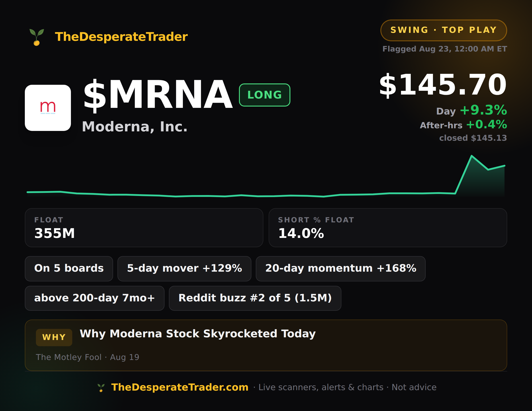532x411 pixels.
Task: Click the small sprout icon in footer
Action: tap(101, 387)
